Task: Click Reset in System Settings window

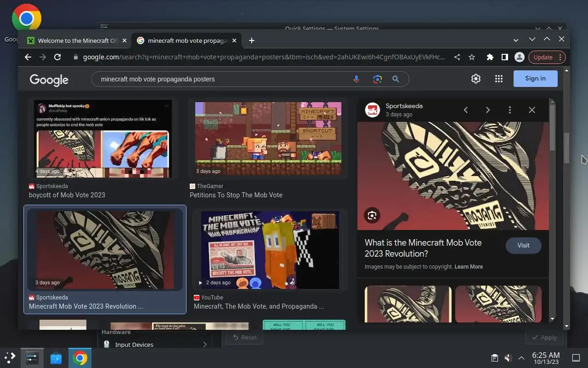Action: click(x=244, y=337)
